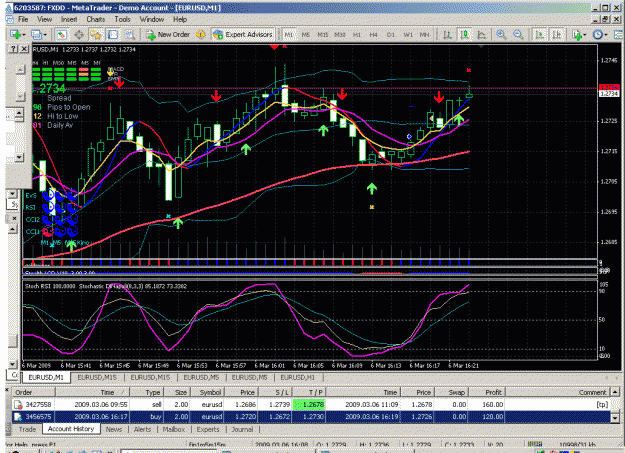625x453 pixels.
Task: Expand the new chart dropdown arrow
Action: point(24,35)
